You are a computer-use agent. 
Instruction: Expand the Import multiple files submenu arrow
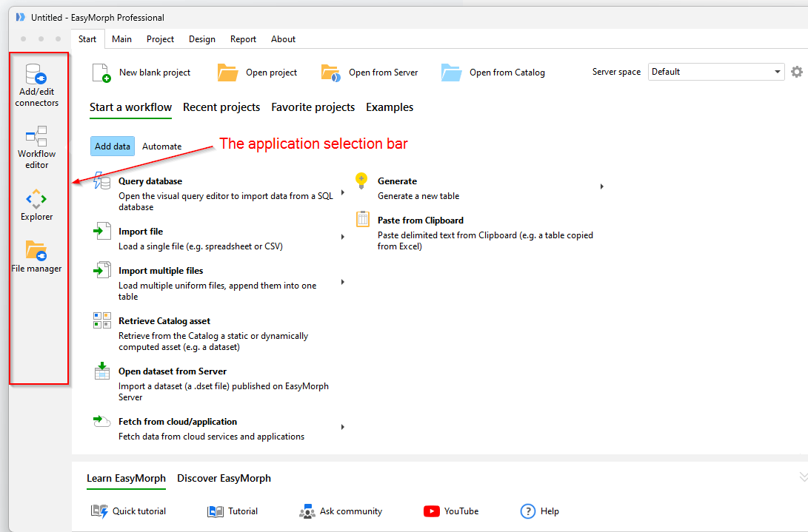343,282
